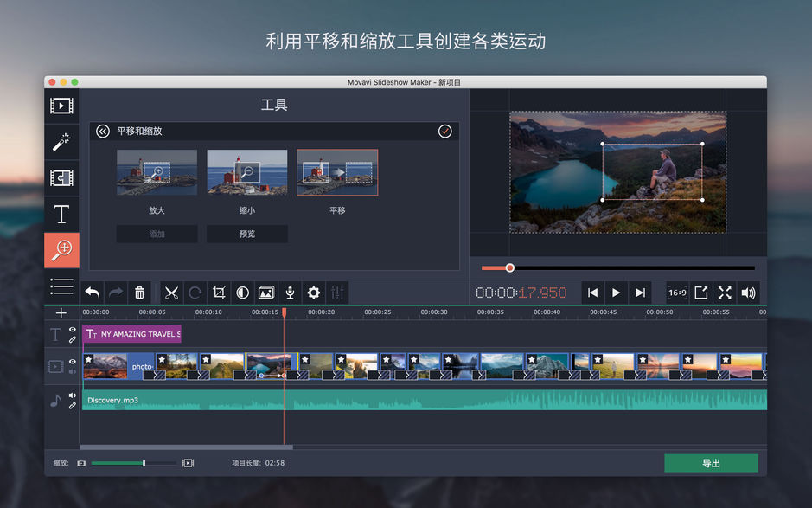Select the Record voiceover microphone icon
Screen dimensions: 812x508
[x=290, y=293]
